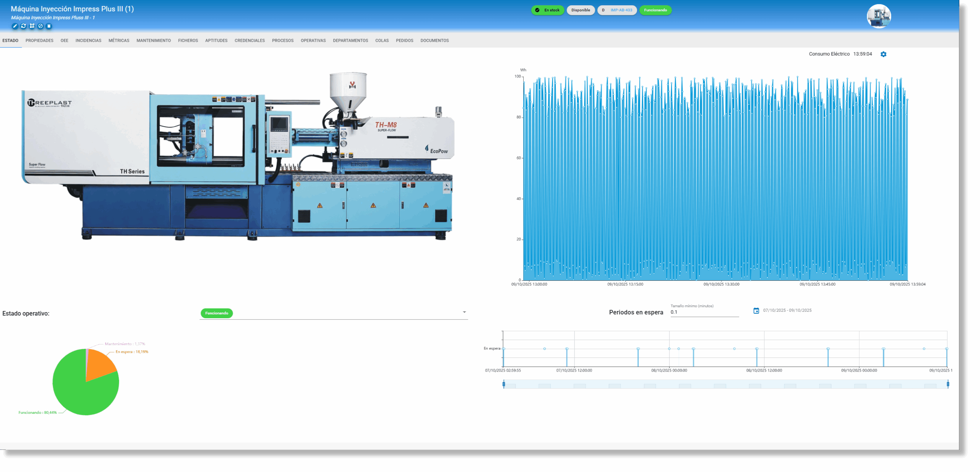Image resolution: width=980 pixels, height=472 pixels.
Task: Click the Disponible status chip
Action: pos(580,10)
